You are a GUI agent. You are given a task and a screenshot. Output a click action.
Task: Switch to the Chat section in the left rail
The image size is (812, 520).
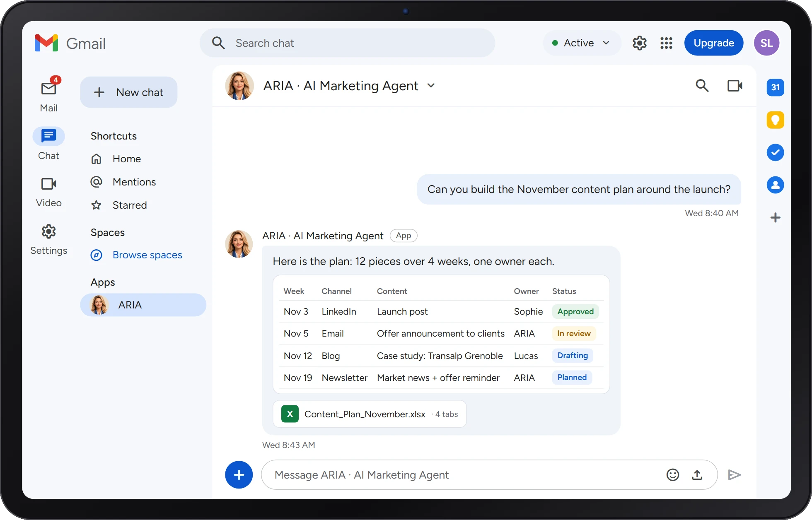[49, 144]
